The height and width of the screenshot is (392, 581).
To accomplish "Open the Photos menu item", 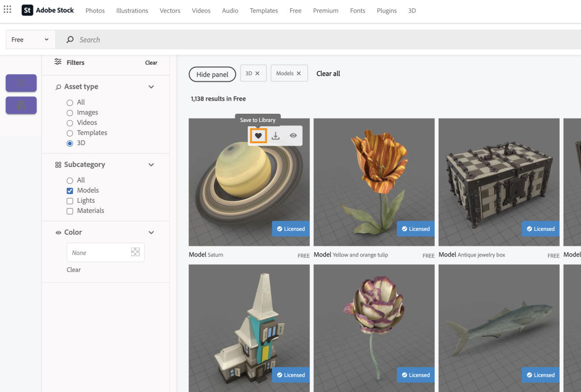I will point(95,10).
